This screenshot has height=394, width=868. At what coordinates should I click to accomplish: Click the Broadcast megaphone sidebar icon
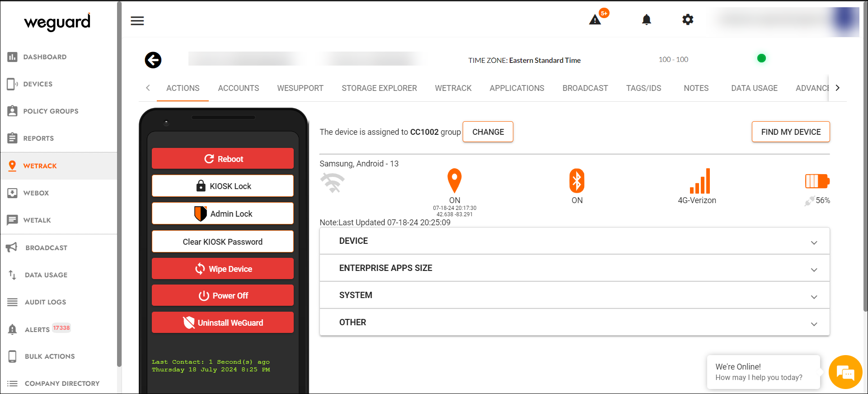coord(11,247)
